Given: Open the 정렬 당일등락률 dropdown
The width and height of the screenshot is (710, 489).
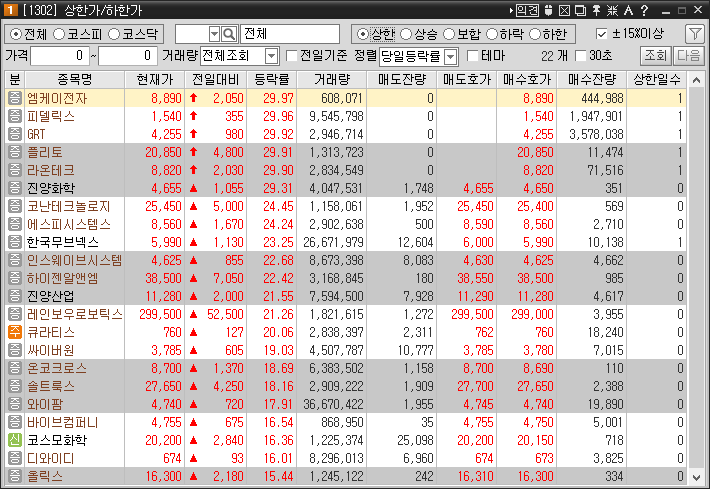Looking at the screenshot, I should coord(451,57).
